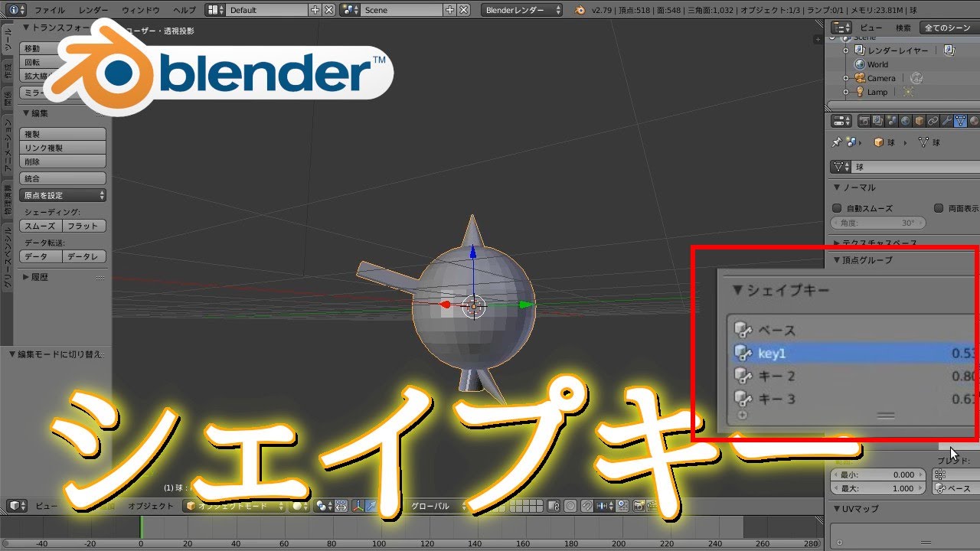Viewport: 980px width, 551px height.
Task: Click the スムーズ shading button
Action: click(41, 226)
